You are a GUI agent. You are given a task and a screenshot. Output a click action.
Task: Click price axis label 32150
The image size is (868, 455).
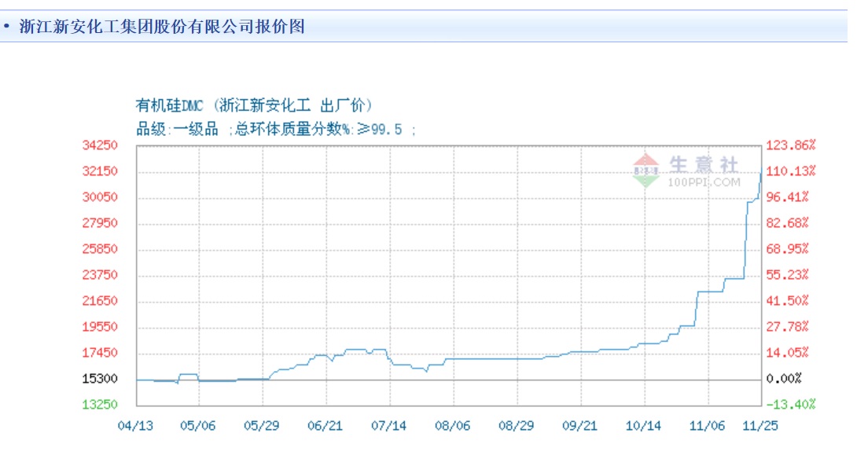click(x=100, y=171)
